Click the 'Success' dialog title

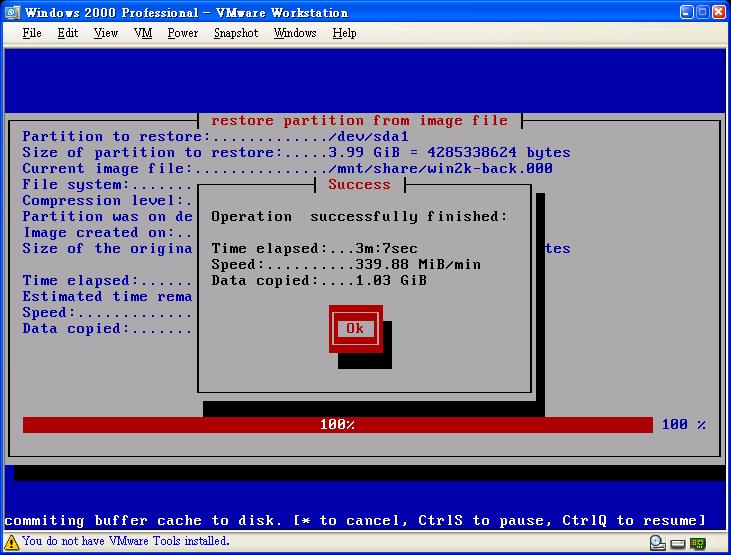[x=359, y=185]
